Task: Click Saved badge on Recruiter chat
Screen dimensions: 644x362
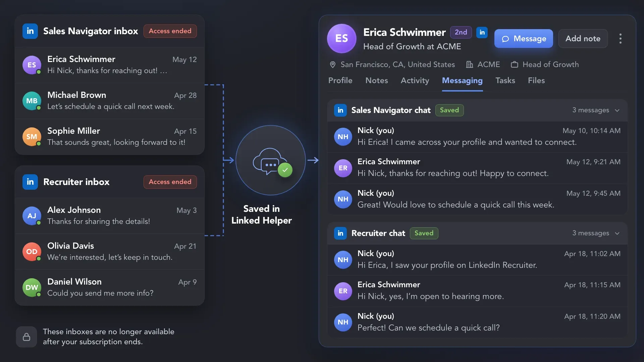Action: pos(424,233)
